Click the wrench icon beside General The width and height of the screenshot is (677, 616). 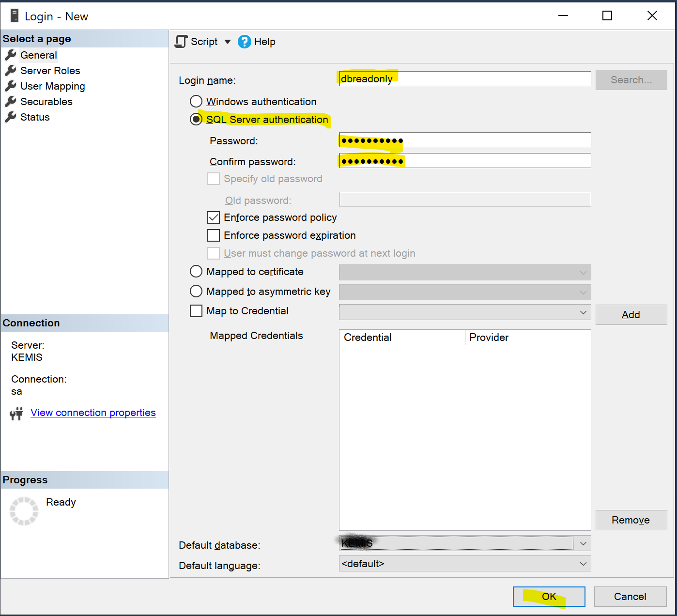click(11, 55)
